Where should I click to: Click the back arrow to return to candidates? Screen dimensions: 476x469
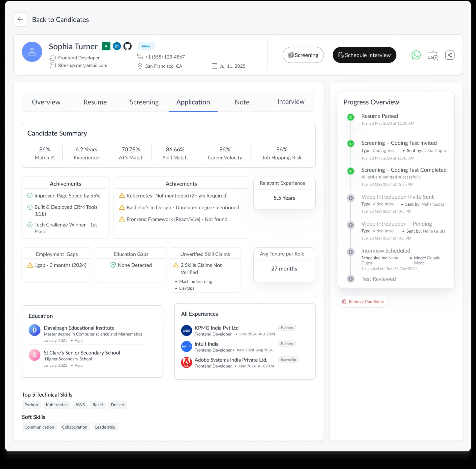(x=20, y=19)
